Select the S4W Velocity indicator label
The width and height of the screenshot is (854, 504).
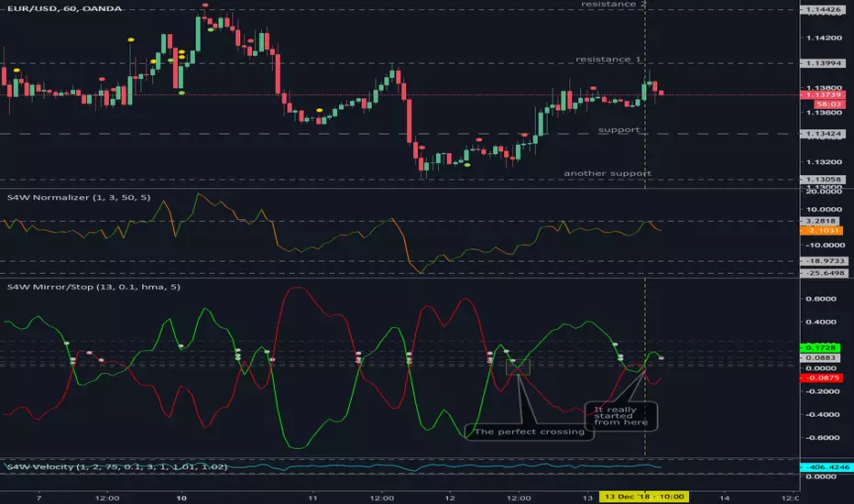pos(116,467)
